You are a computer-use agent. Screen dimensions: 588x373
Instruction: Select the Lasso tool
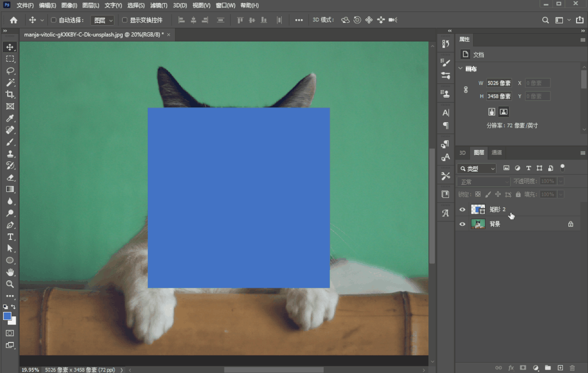(10, 70)
